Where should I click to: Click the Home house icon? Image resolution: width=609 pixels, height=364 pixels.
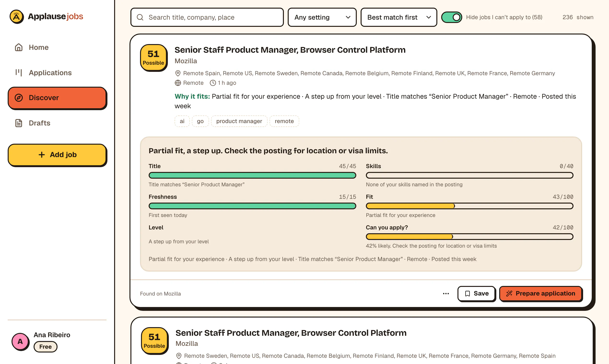click(19, 47)
